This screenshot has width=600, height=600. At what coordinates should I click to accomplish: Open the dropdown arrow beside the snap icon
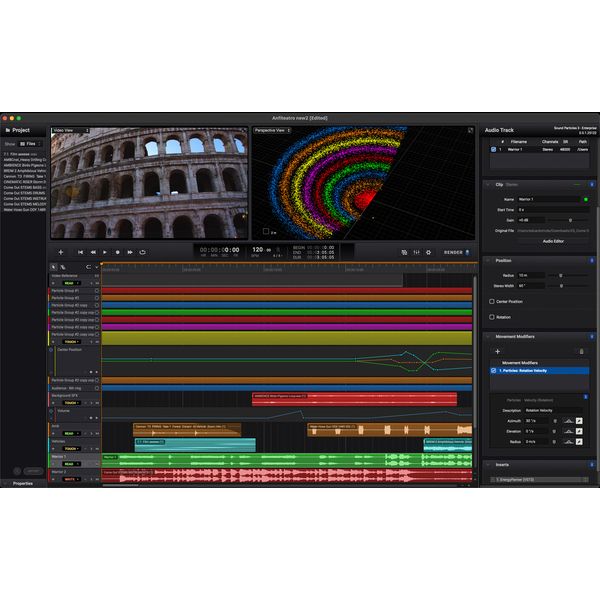(x=97, y=267)
